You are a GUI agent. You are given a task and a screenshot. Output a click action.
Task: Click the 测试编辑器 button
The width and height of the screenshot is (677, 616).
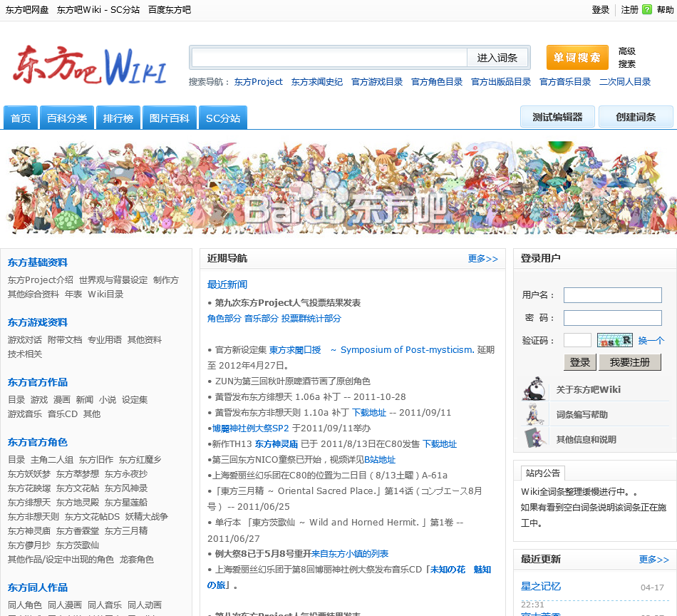(557, 117)
